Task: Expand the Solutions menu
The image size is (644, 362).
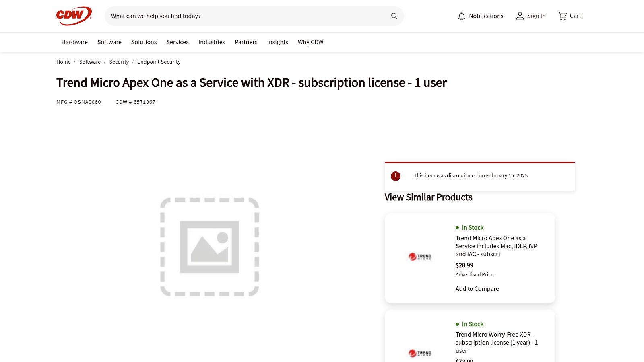Action: coord(144,42)
